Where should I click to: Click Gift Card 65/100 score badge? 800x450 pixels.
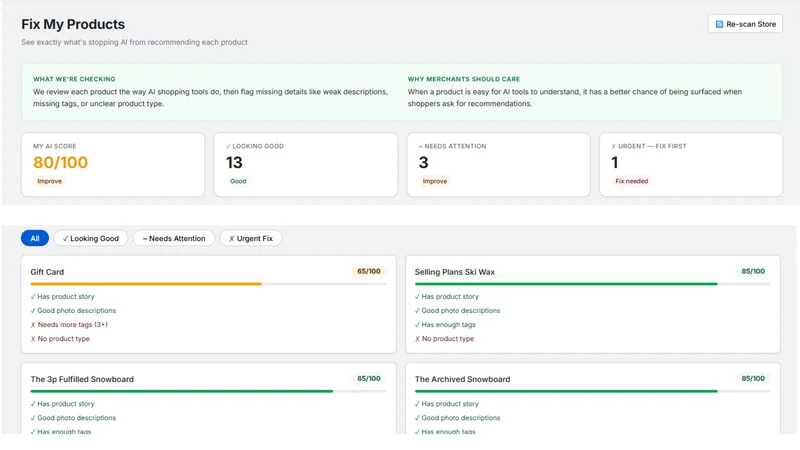[369, 271]
